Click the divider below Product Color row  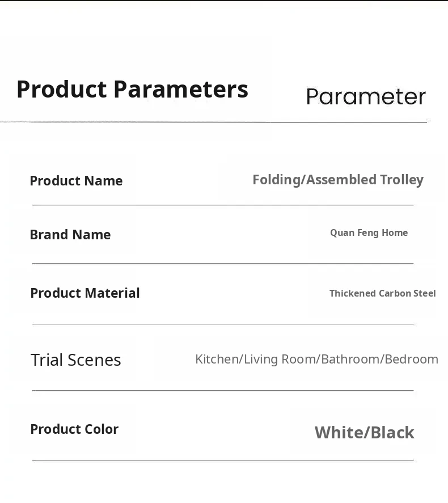tap(222, 460)
